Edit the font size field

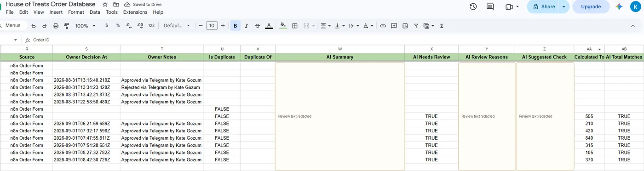point(212,26)
